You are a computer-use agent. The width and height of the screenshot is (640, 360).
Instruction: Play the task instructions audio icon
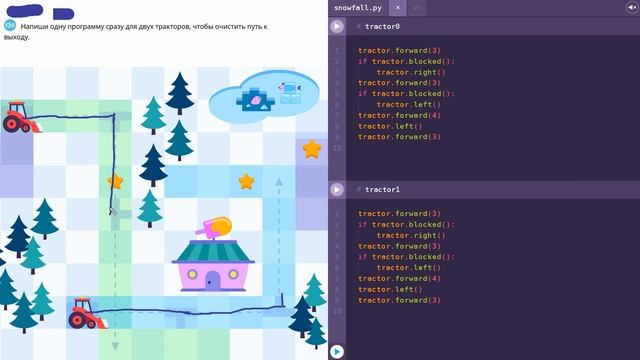[10, 25]
